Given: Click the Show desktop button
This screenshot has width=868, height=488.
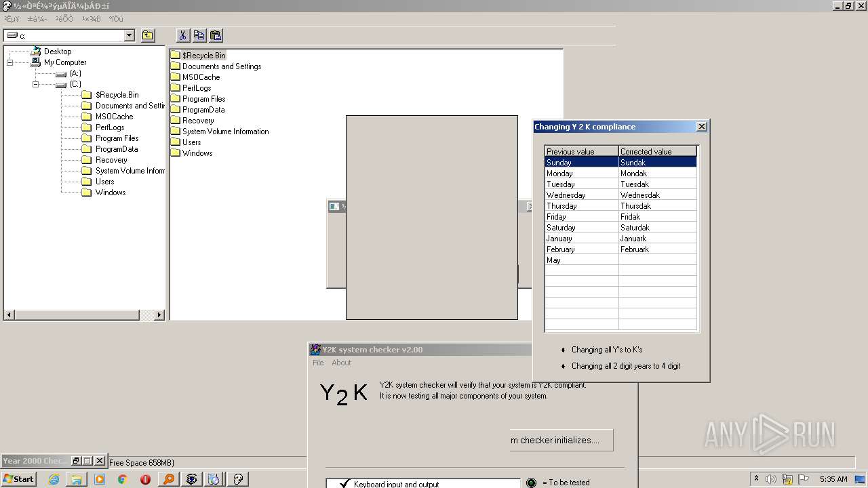Looking at the screenshot, I should tap(861, 479).
